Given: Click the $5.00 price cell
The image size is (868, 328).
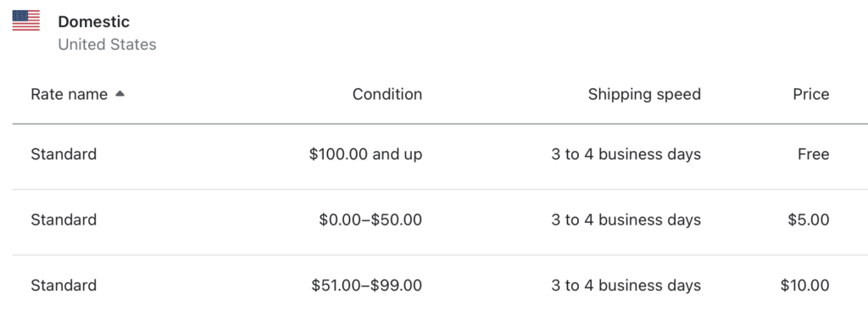Looking at the screenshot, I should tap(809, 220).
